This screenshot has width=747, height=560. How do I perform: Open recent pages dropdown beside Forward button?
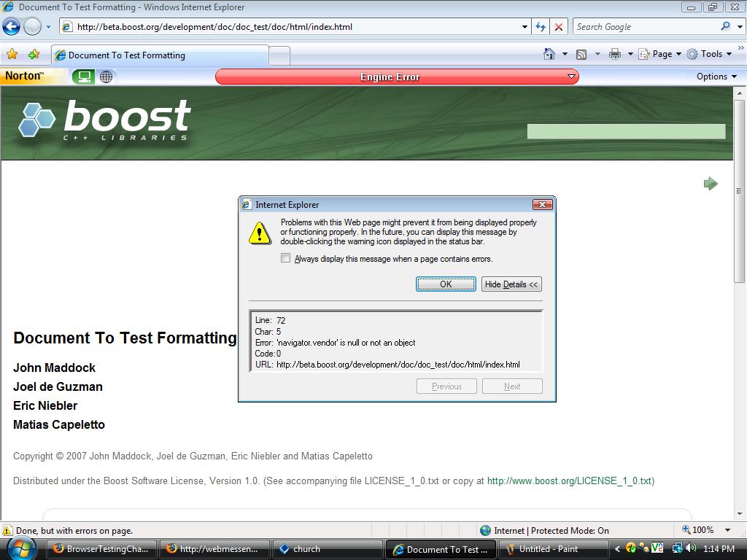tap(48, 27)
